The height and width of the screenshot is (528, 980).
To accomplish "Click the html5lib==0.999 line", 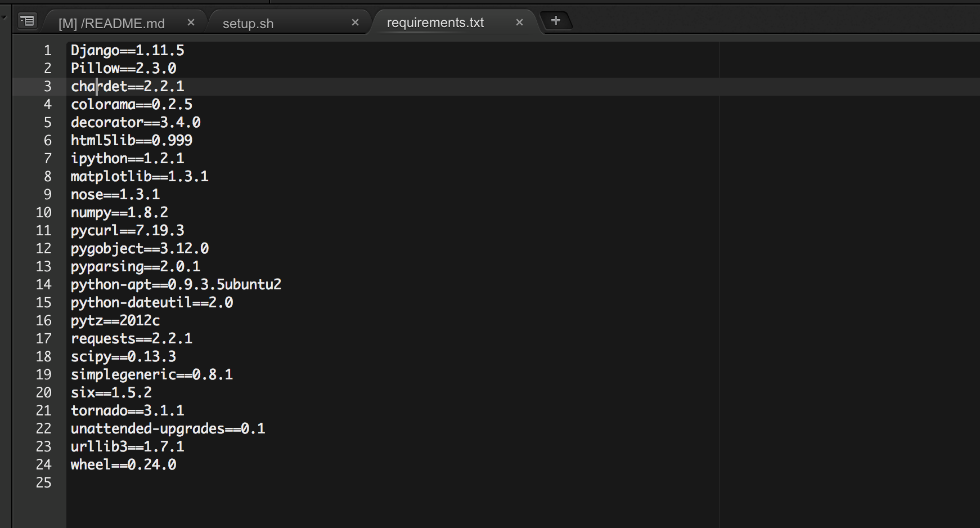I will click(131, 141).
